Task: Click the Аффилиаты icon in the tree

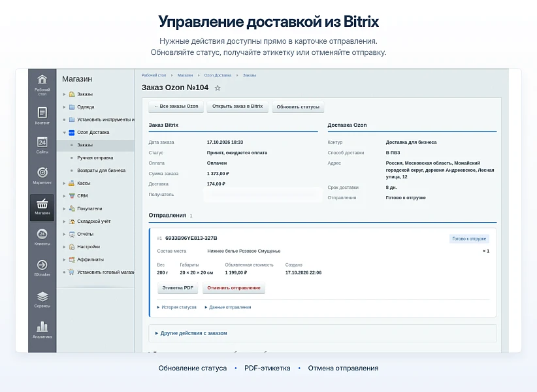Action: coord(72,259)
